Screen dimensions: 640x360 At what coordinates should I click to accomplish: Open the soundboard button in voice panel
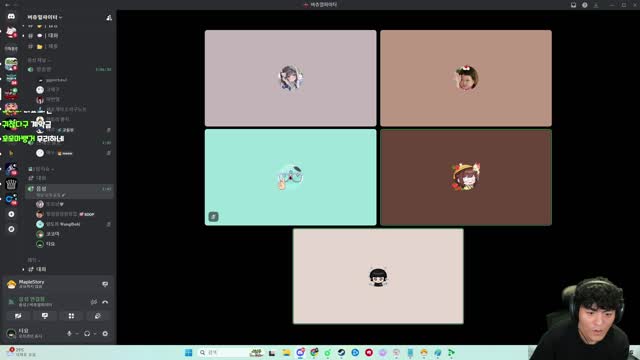pyautogui.click(x=98, y=316)
